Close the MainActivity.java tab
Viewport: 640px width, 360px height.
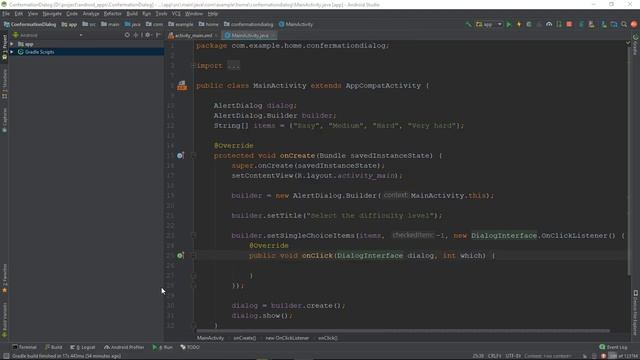(273, 36)
